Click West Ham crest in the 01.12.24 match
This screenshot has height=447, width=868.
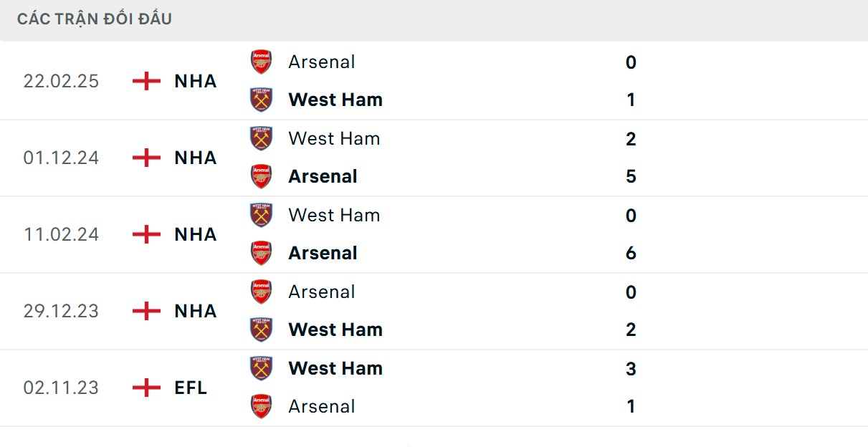click(x=261, y=138)
